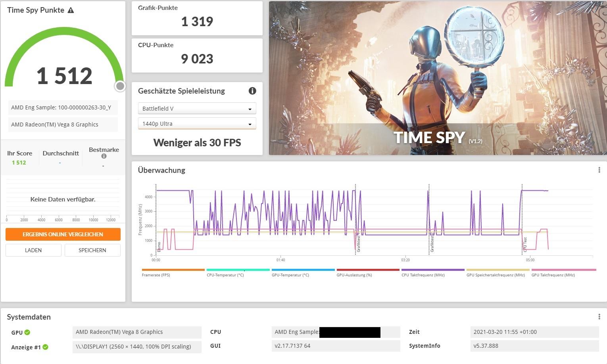
Task: Click the LADEN button
Action: (33, 250)
